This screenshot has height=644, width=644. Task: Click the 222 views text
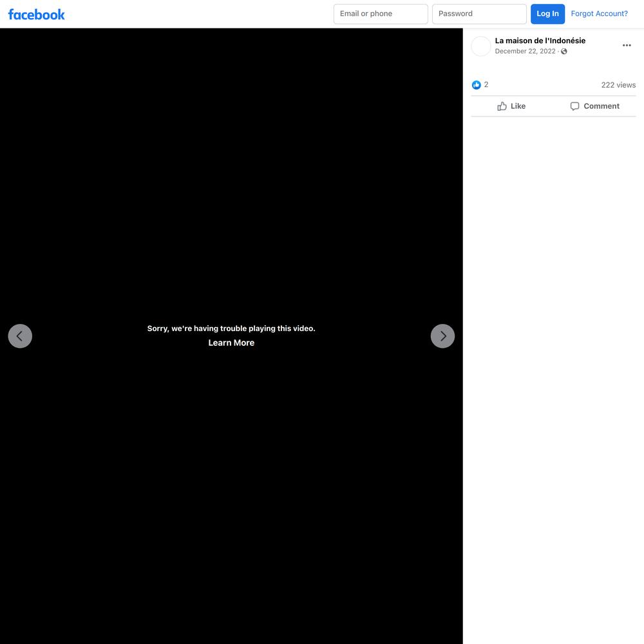[618, 85]
